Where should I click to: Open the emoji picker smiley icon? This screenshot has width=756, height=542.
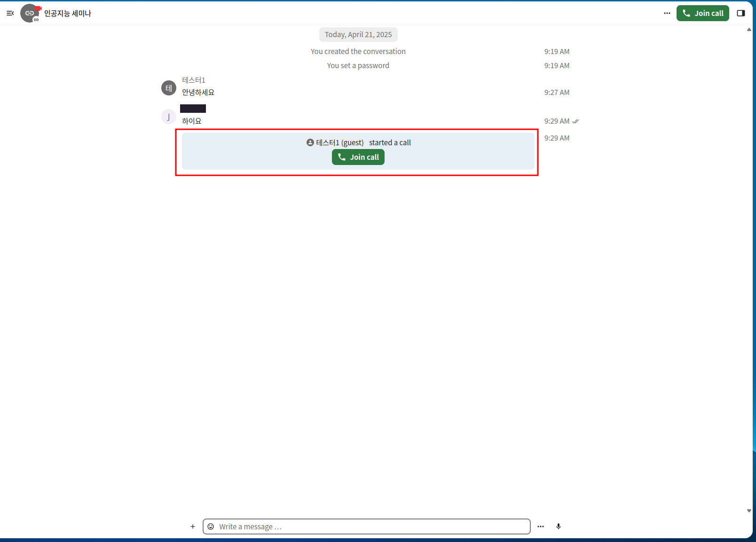click(211, 526)
